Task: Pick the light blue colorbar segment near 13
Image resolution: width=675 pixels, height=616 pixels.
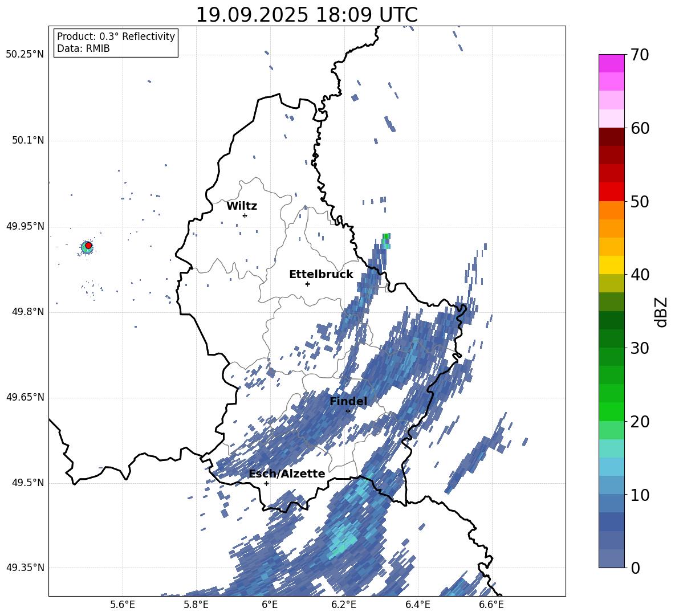Action: tap(611, 467)
